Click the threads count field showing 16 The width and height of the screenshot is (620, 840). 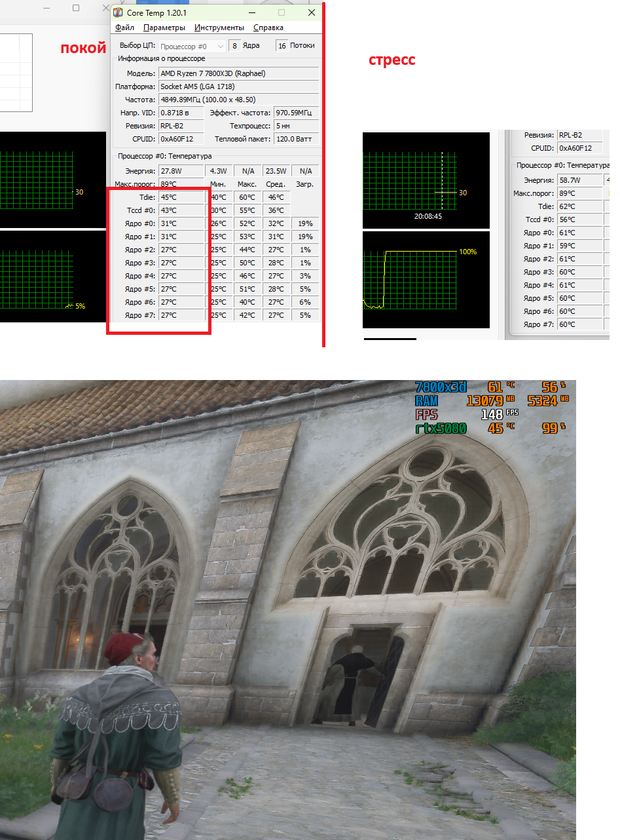tap(282, 46)
